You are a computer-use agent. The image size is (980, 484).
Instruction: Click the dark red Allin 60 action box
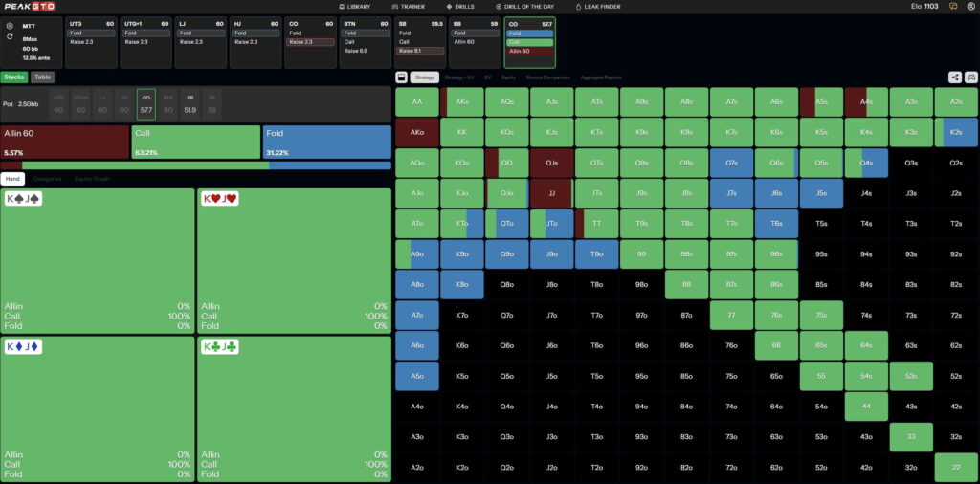pyautogui.click(x=64, y=142)
